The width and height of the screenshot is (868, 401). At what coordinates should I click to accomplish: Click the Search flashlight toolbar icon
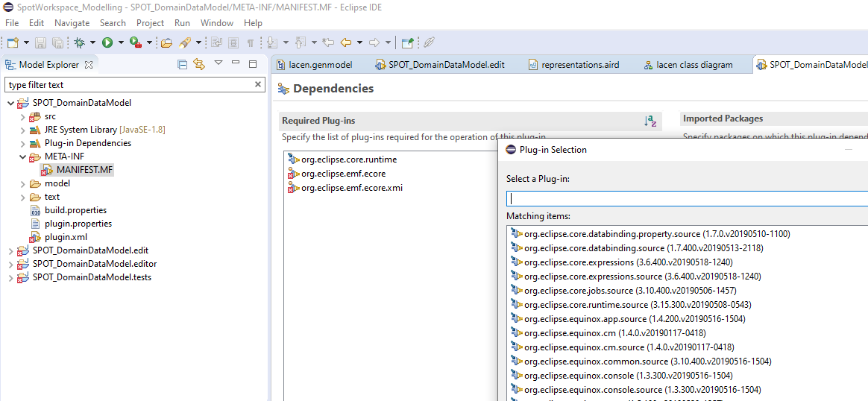click(186, 42)
